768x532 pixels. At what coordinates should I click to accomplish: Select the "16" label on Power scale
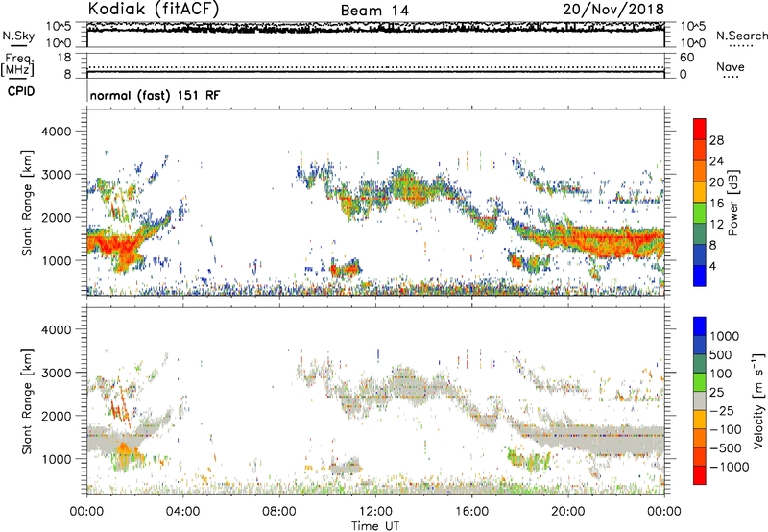[x=716, y=204]
